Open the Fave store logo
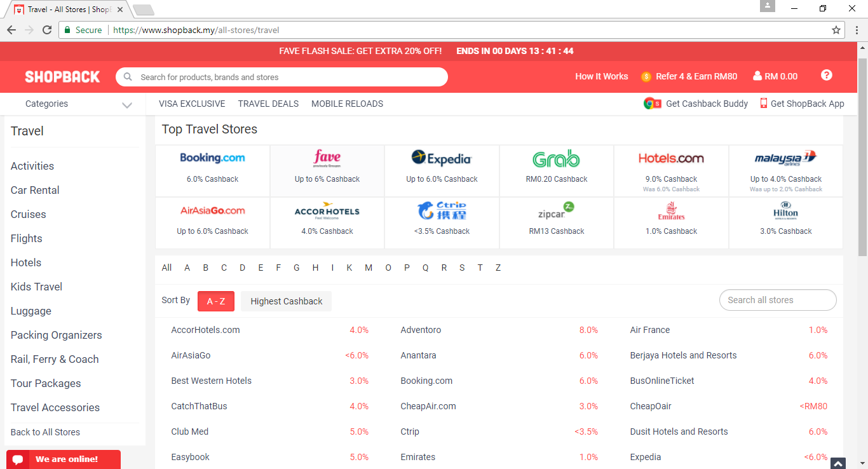 click(327, 158)
